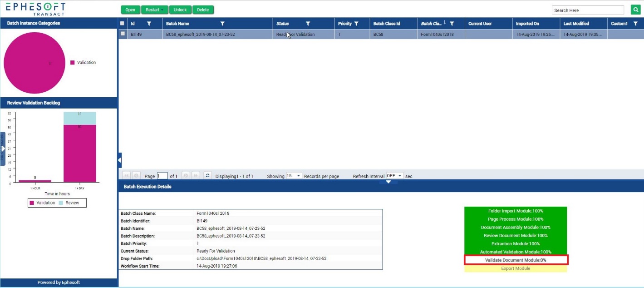The image size is (644, 288).
Task: Click the magenta Validation bar segment labeled 51
Action: [80, 154]
